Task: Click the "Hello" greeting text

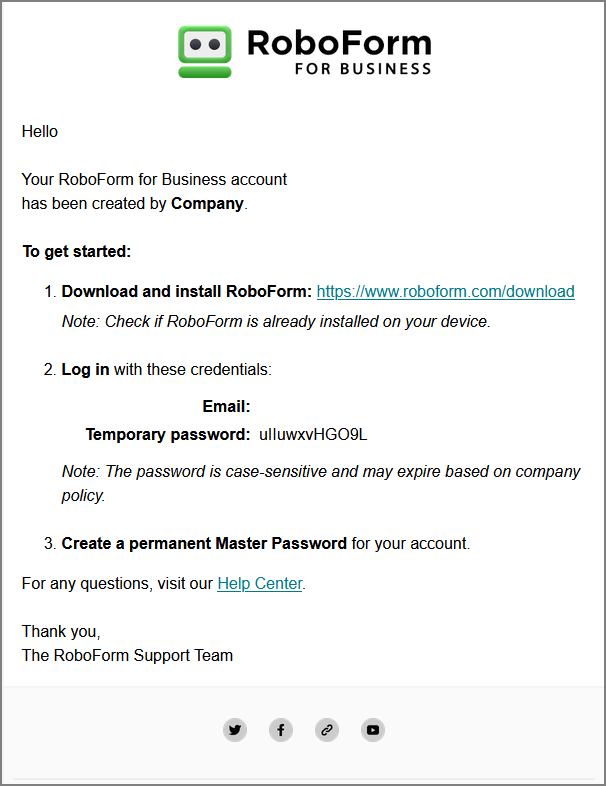Action: (40, 132)
